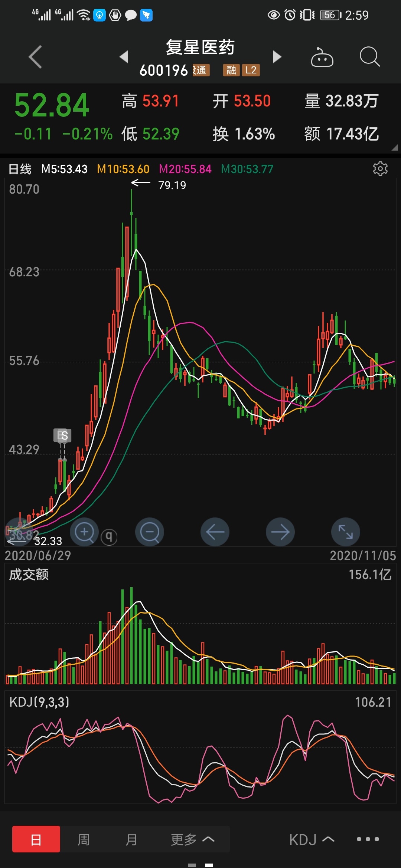Viewport: 401px width, 868px height.
Task: Tap the vibrate mode status icon
Action: tap(307, 15)
